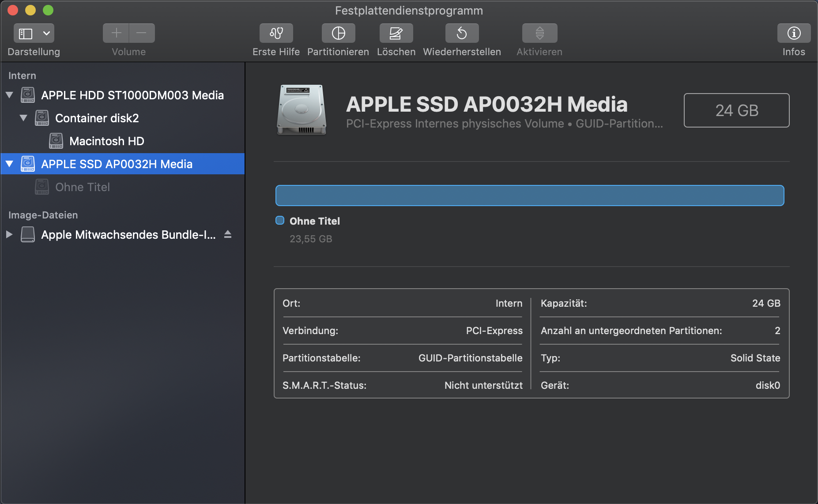The image size is (818, 504).
Task: Expand the Apple Mitwachsendes Bundle image
Action: tap(9, 234)
